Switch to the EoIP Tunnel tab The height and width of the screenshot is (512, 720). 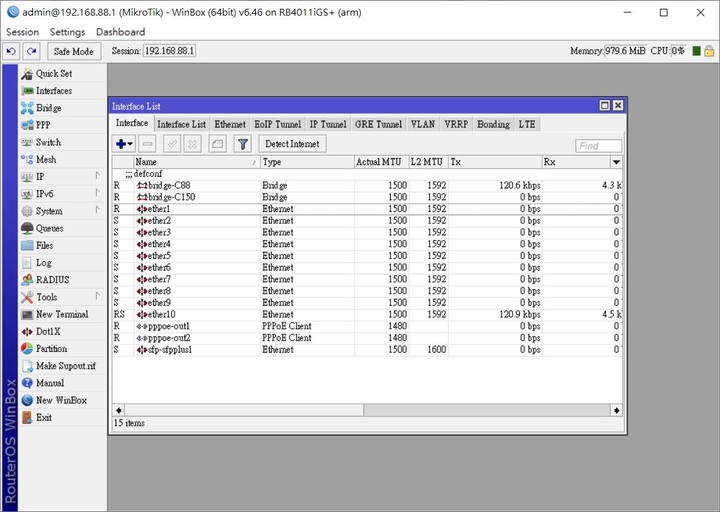pos(277,124)
